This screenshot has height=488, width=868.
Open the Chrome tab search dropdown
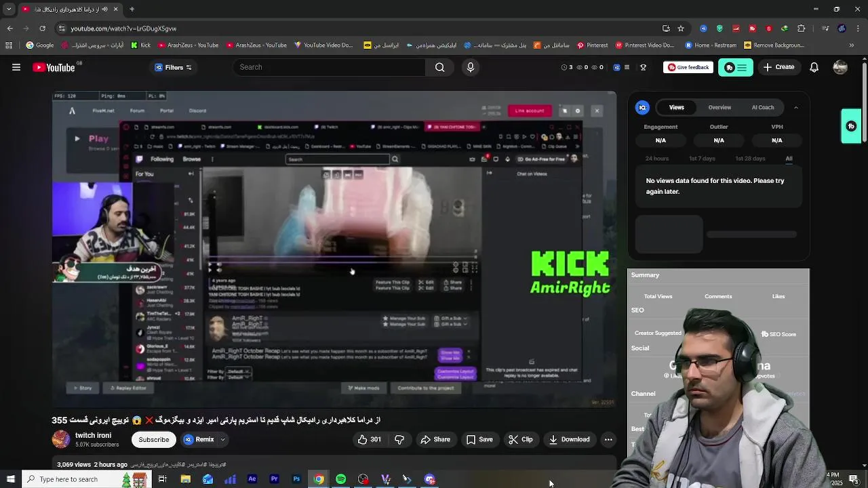[9, 9]
